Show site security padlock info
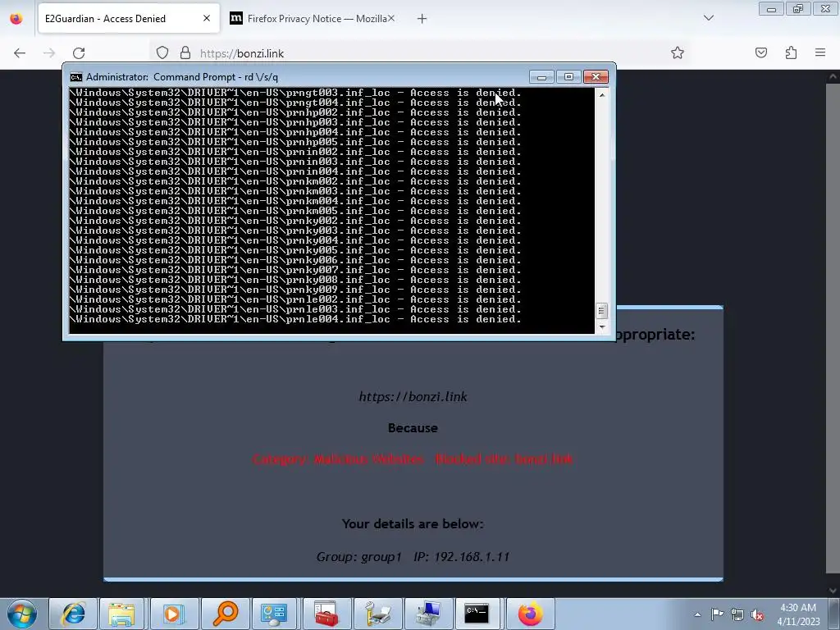840x630 pixels. [185, 52]
